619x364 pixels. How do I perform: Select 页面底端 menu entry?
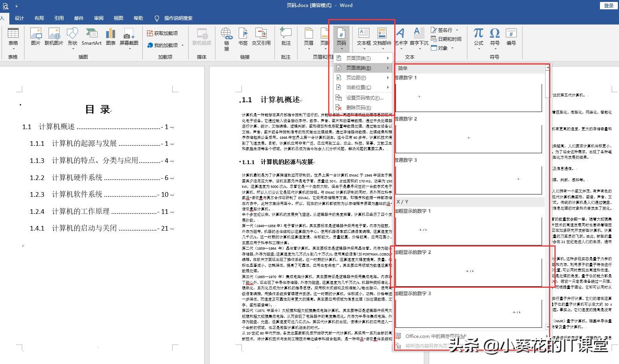[x=363, y=68]
